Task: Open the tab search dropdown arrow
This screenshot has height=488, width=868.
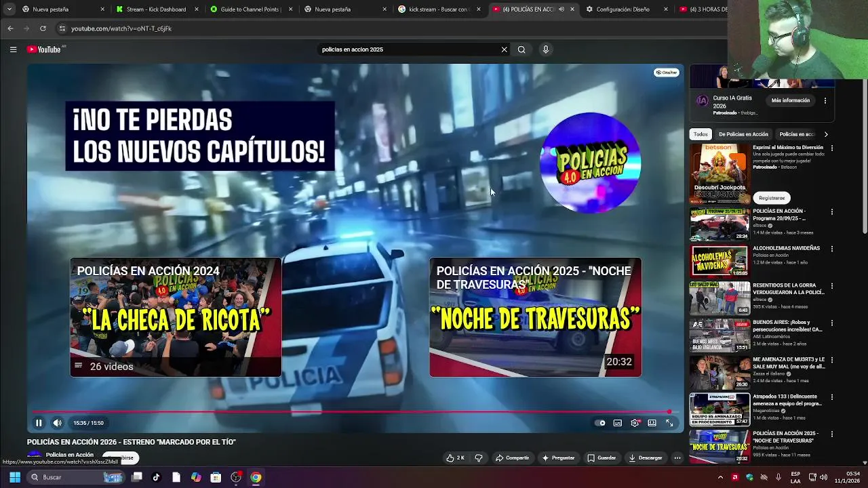Action: (x=9, y=9)
